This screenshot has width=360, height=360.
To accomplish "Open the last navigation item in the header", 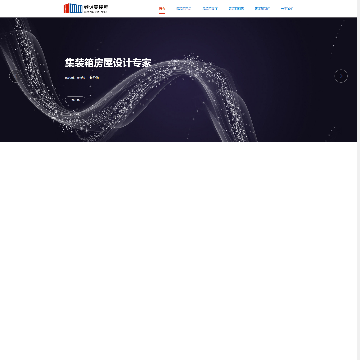I will click(287, 9).
